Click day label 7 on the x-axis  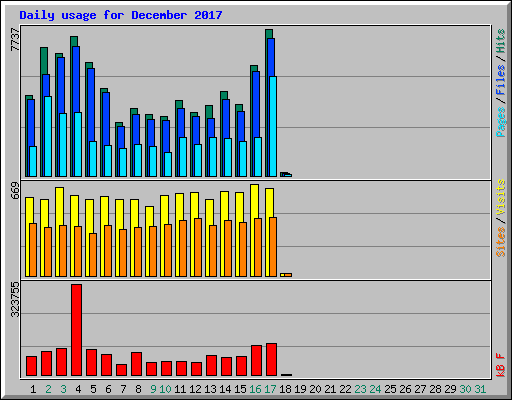coord(123,389)
